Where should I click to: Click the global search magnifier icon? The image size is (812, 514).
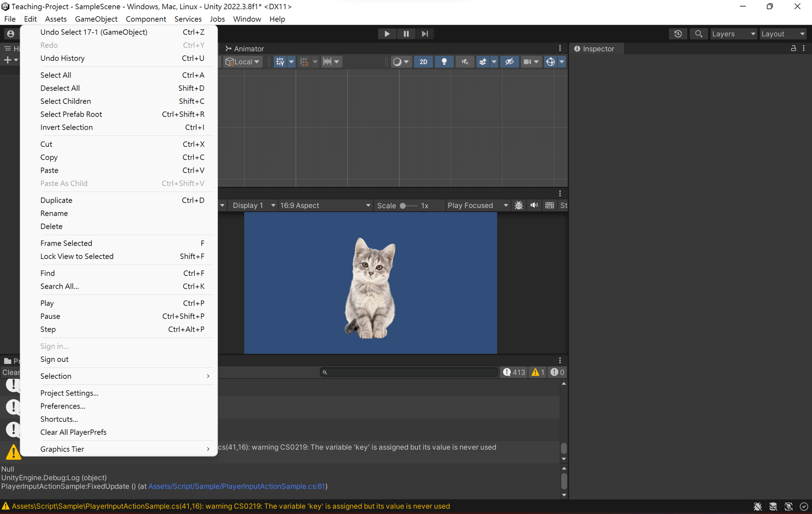tap(698, 34)
